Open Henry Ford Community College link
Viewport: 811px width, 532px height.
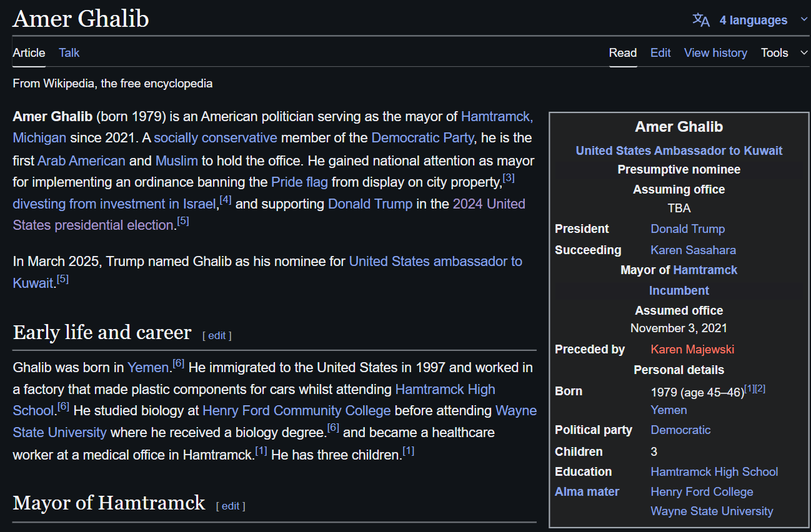[x=297, y=410]
